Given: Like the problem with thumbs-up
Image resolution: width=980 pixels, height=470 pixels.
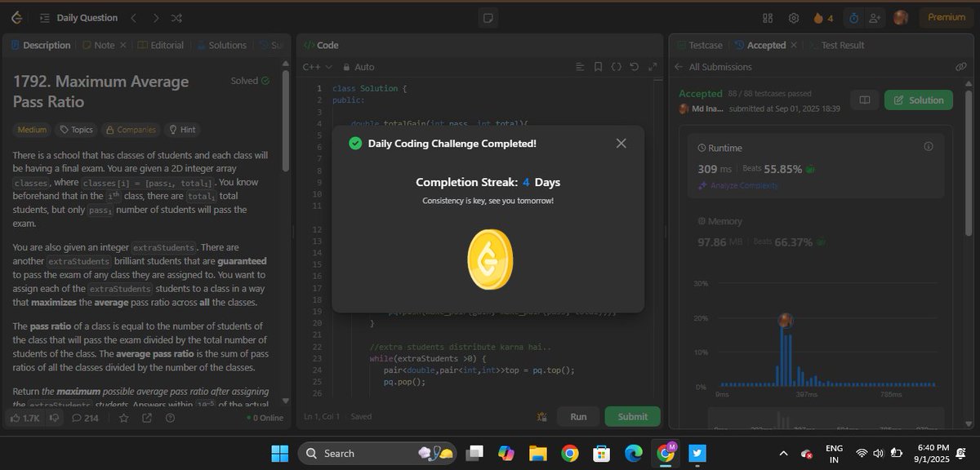Looking at the screenshot, I should [25, 418].
